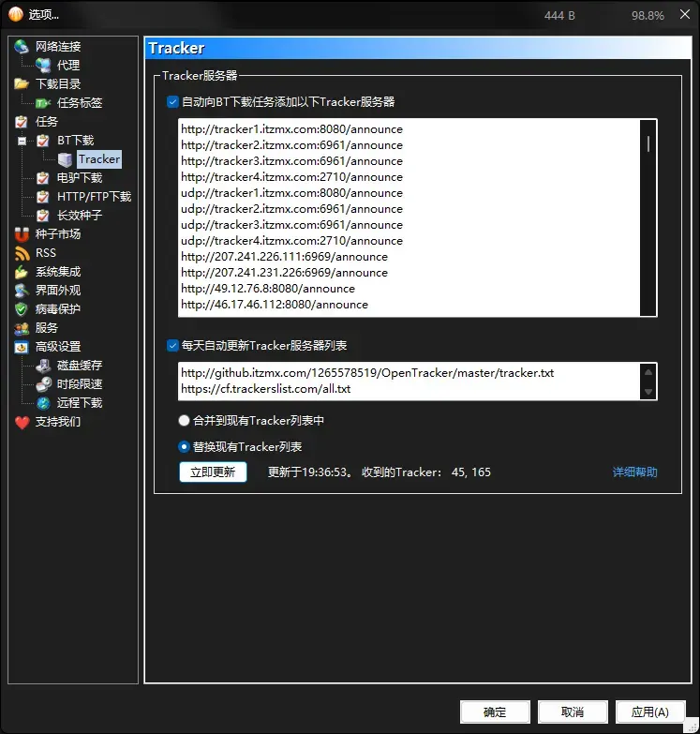This screenshot has width=700, height=734.
Task: Toggle auto-add Tracker servers to BT tasks checkbox
Action: pos(172,101)
